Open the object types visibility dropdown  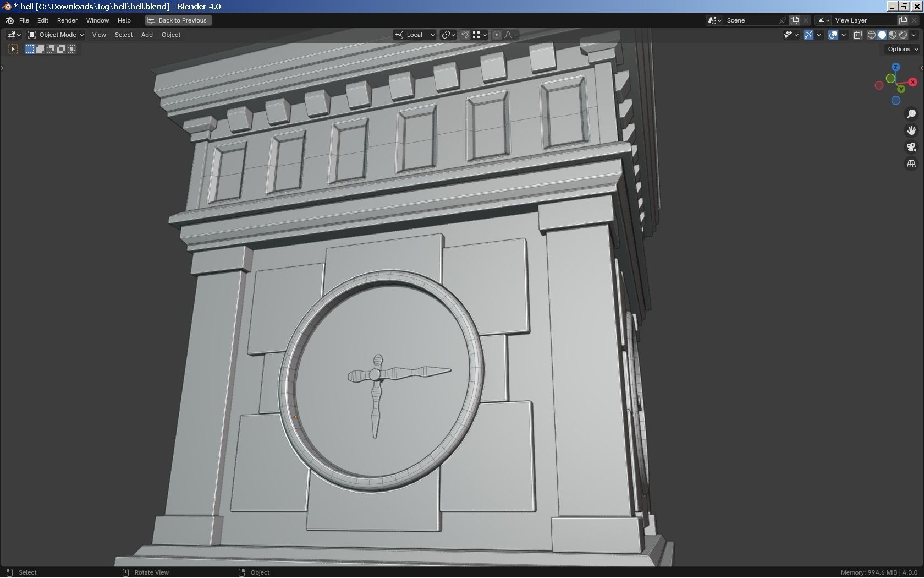(791, 35)
